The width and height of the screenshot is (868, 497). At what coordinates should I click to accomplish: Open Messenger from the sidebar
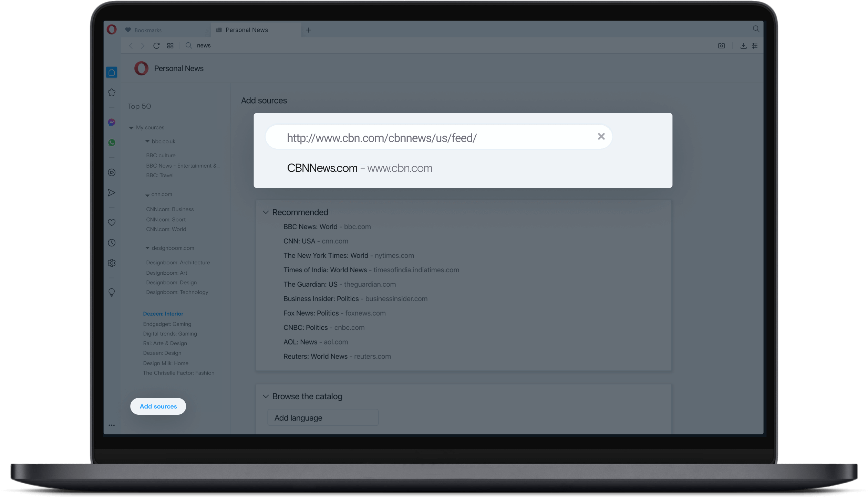pyautogui.click(x=112, y=122)
